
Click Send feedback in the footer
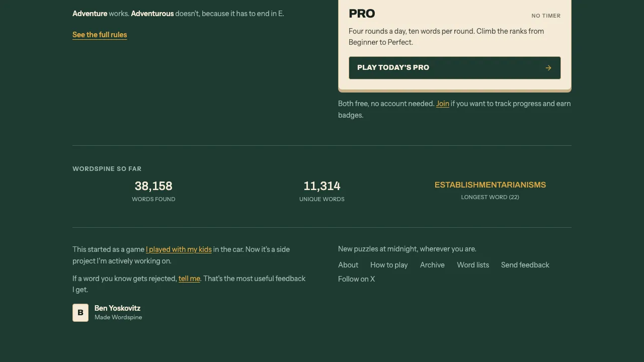point(525,265)
